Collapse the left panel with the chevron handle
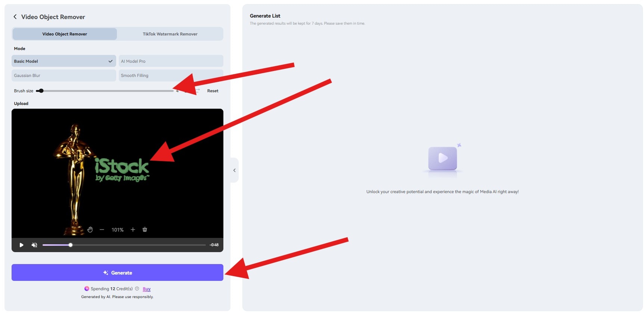 [234, 170]
